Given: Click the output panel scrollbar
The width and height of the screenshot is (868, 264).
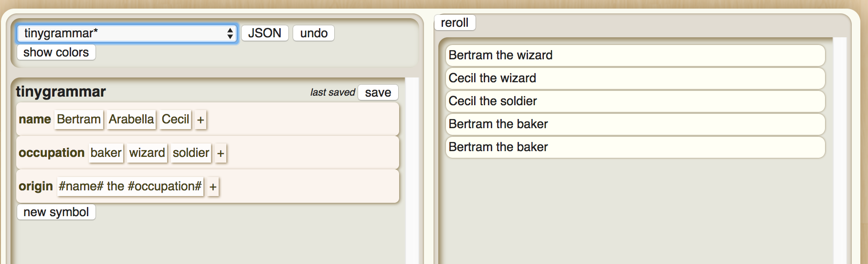Looking at the screenshot, I should [x=839, y=143].
